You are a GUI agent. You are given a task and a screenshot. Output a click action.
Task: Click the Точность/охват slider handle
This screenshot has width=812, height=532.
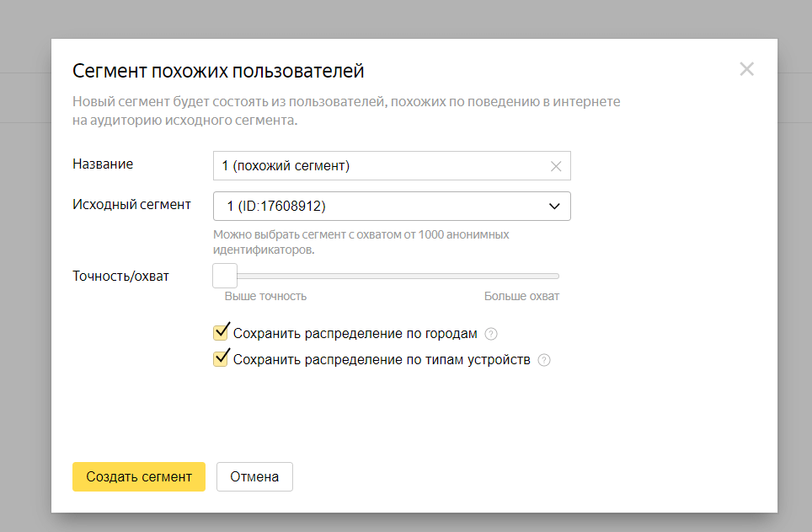[x=225, y=276]
